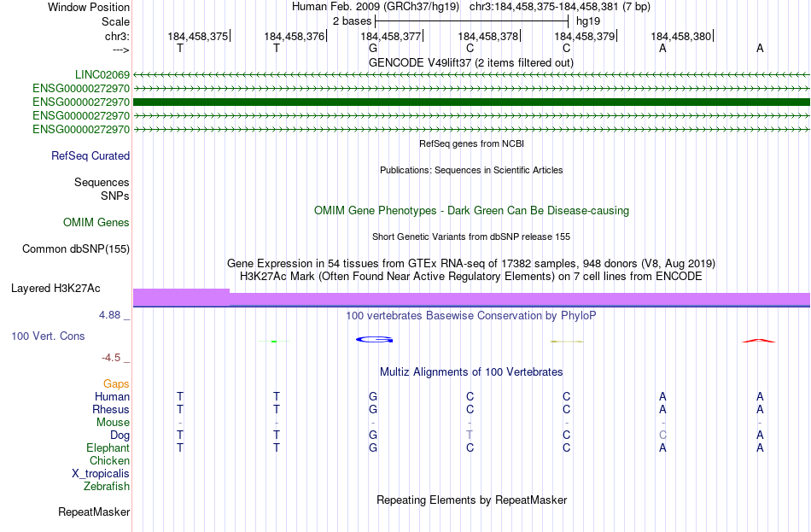This screenshot has width=811, height=532.
Task: Click the "Sequences" track label
Action: point(102,182)
